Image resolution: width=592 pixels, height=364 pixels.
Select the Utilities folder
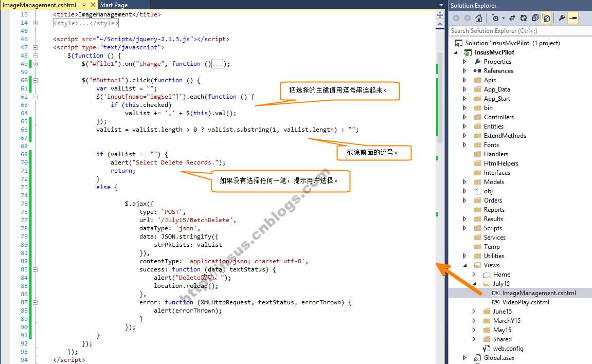click(494, 256)
